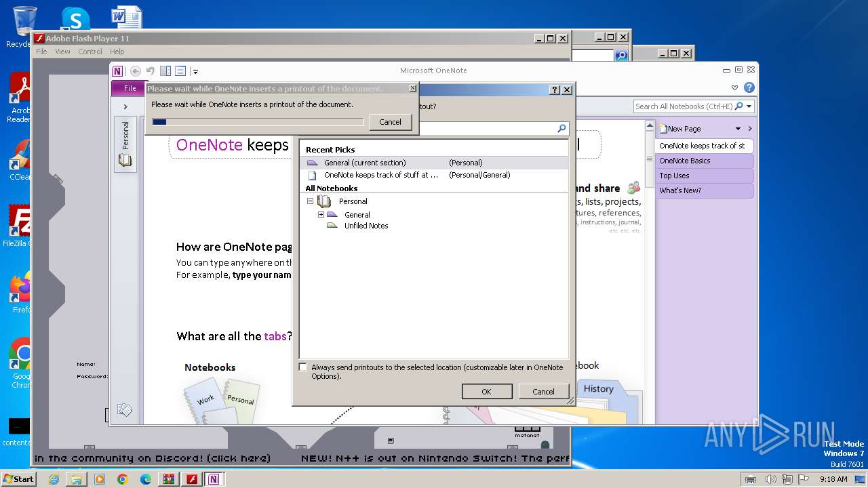Click the ribbon minimize heart-shaped arrow icon

(734, 88)
